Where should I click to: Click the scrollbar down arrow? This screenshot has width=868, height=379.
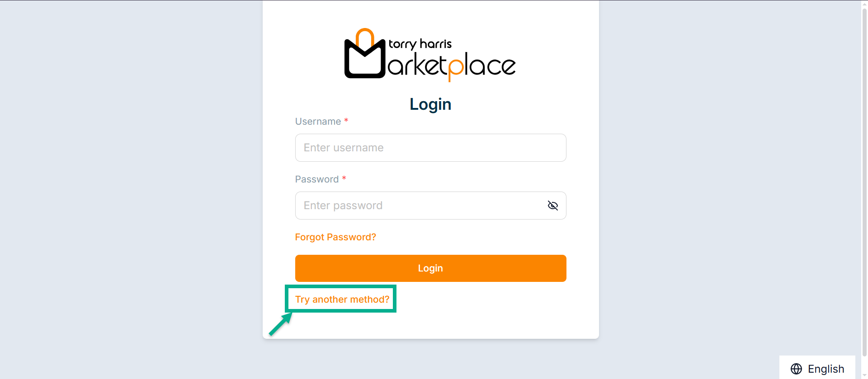coord(864,375)
